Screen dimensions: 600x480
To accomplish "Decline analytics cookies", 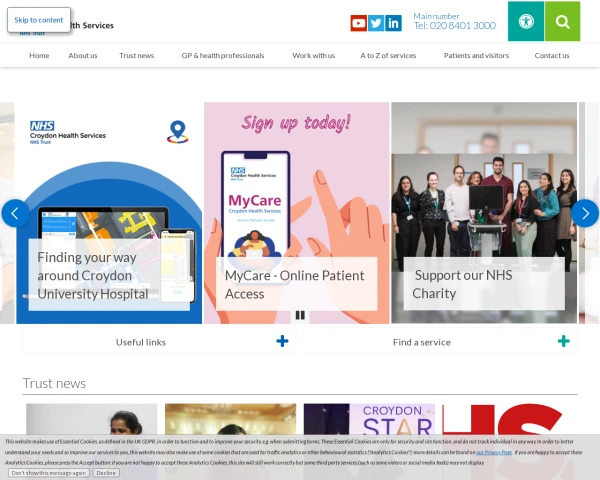I will pyautogui.click(x=106, y=473).
